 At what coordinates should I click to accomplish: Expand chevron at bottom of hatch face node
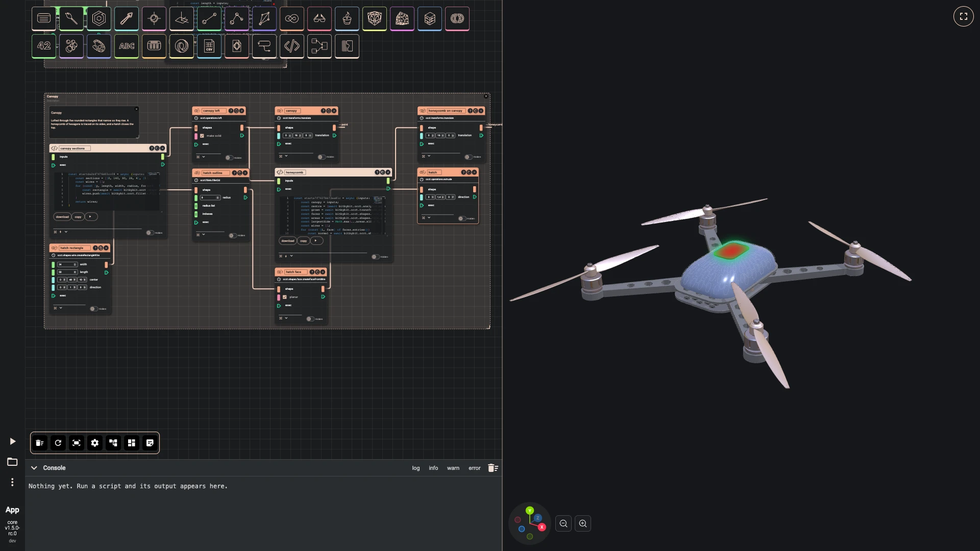[x=286, y=318]
